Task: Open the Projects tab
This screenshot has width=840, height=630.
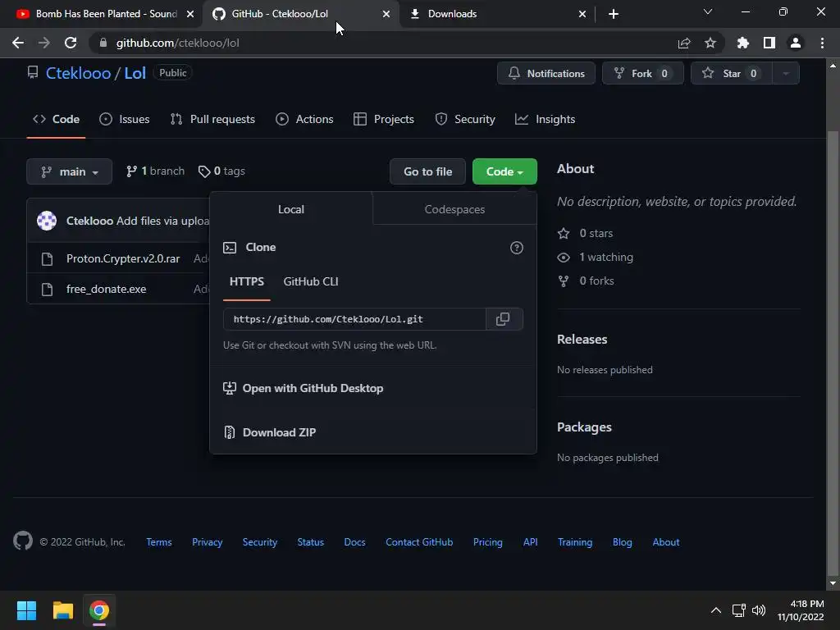Action: click(x=384, y=119)
